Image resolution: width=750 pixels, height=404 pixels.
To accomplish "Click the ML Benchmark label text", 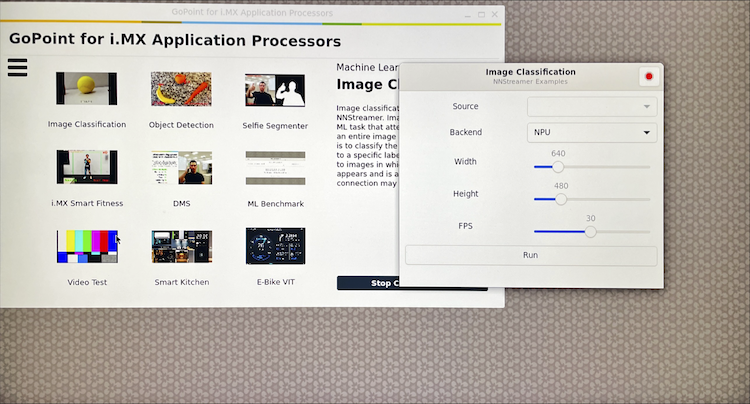I will click(276, 204).
